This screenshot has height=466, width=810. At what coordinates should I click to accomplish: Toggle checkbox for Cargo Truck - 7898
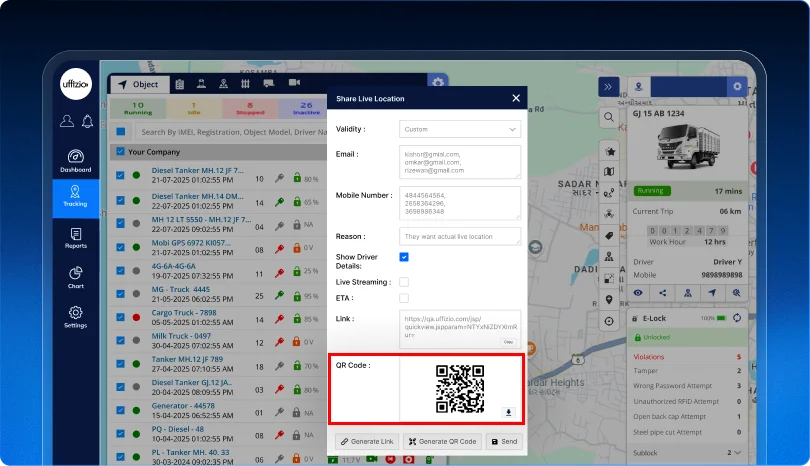[120, 317]
